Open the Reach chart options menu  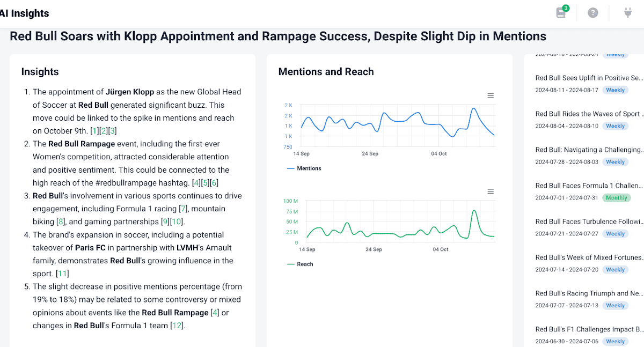coord(490,191)
